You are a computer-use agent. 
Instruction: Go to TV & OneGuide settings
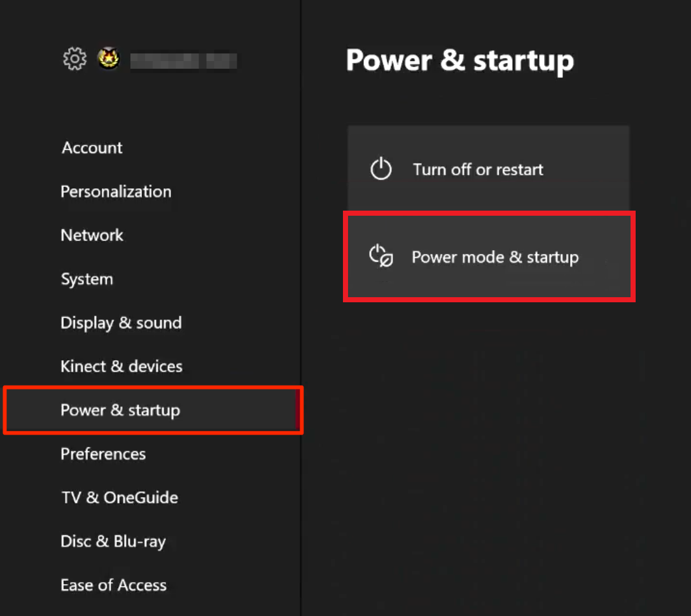tap(120, 498)
